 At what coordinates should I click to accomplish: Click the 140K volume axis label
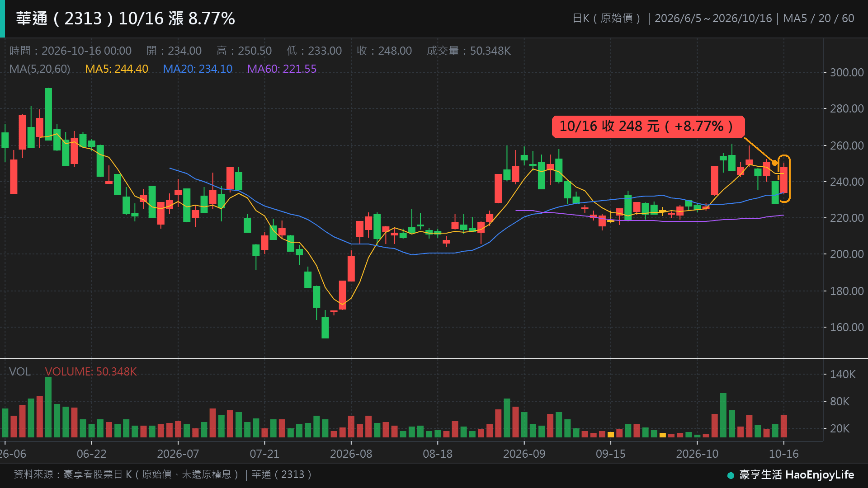point(843,374)
